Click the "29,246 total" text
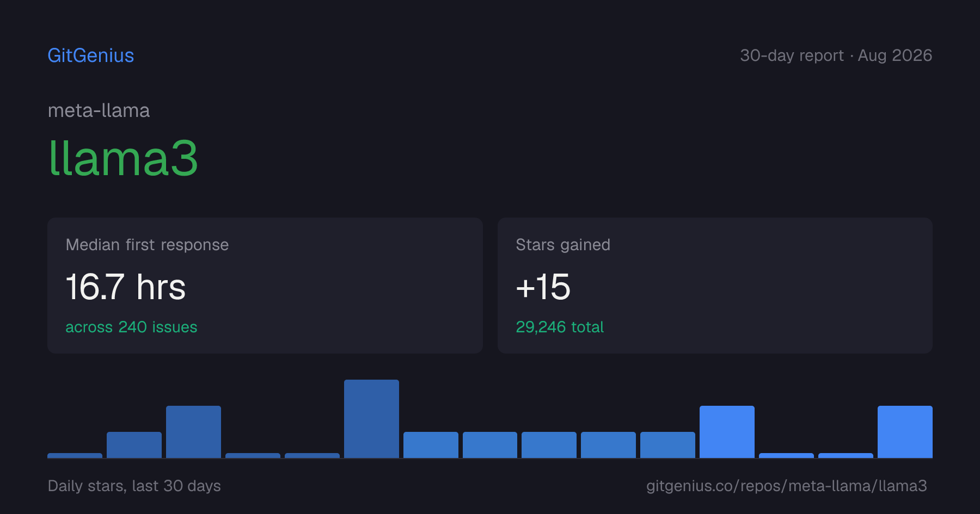Viewport: 980px width, 514px height. pyautogui.click(x=560, y=327)
